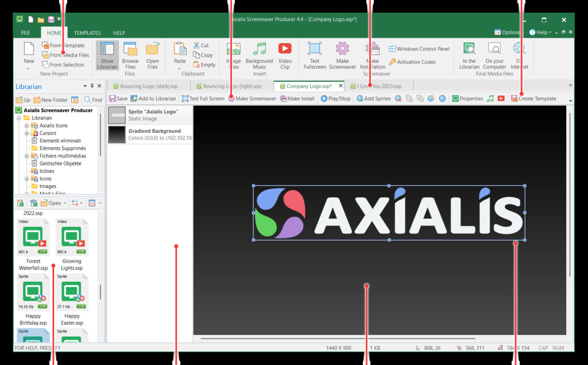Image resolution: width=588 pixels, height=365 pixels.
Task: Click the Activation Codes key icon
Action: coord(393,62)
